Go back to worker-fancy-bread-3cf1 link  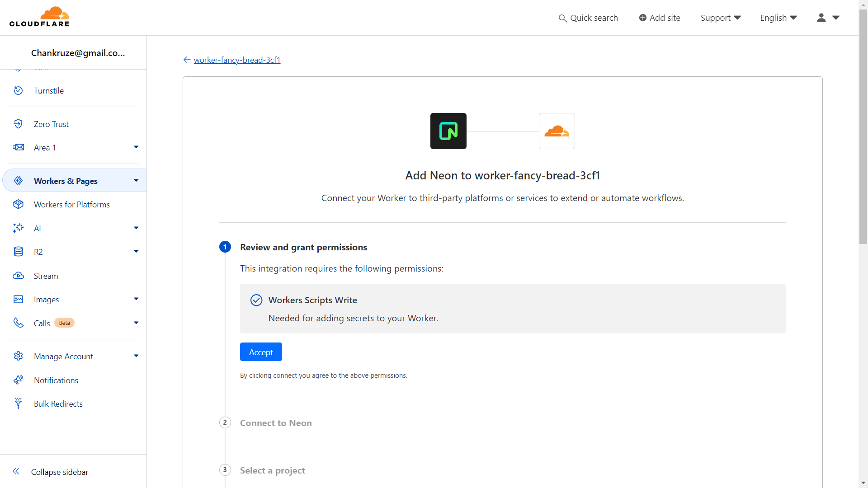click(237, 60)
